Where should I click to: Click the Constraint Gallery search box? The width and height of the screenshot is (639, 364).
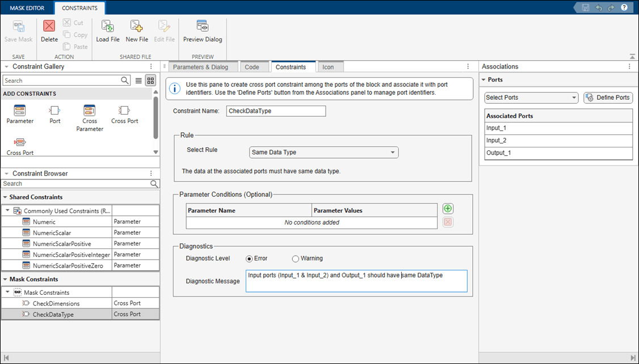click(x=61, y=81)
